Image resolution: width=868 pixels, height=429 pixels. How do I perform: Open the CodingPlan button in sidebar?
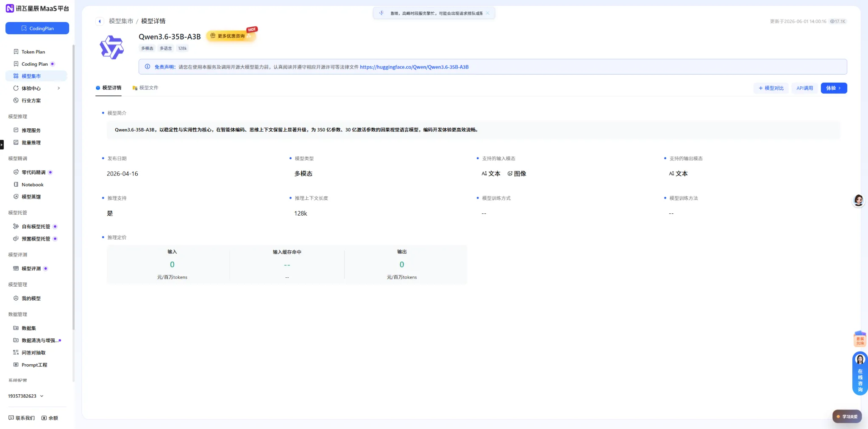pyautogui.click(x=37, y=28)
